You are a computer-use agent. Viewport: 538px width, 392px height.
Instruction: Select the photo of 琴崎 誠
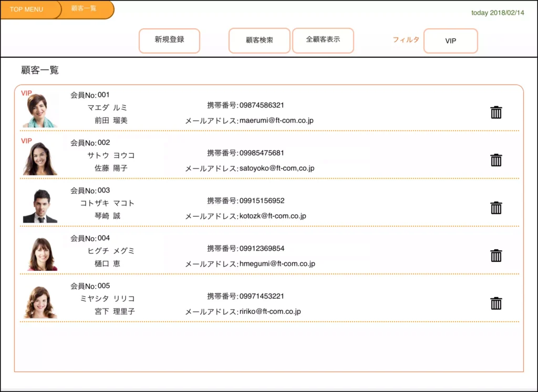40,206
